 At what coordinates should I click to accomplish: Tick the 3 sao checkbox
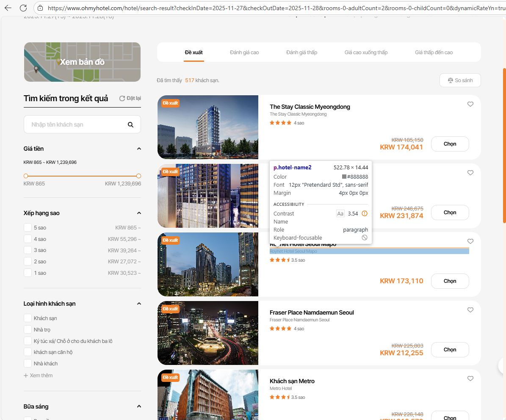[28, 250]
